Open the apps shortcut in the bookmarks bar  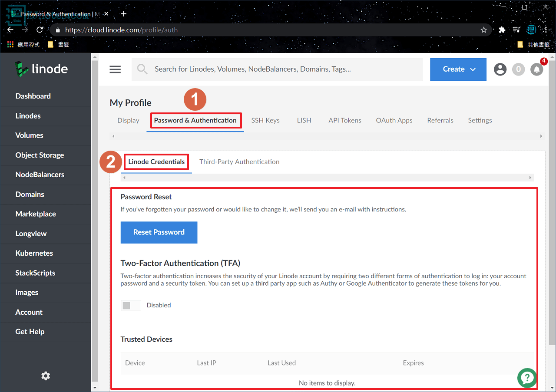coord(23,44)
